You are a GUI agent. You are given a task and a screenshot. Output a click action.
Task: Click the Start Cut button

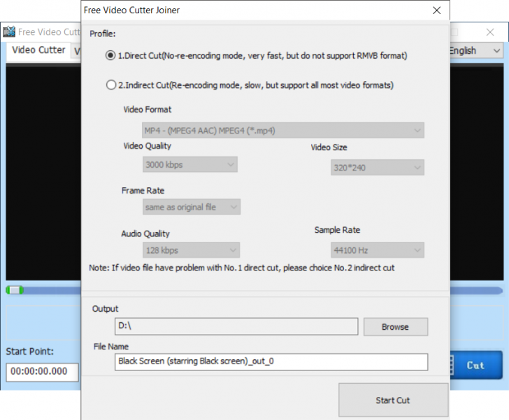click(x=393, y=400)
